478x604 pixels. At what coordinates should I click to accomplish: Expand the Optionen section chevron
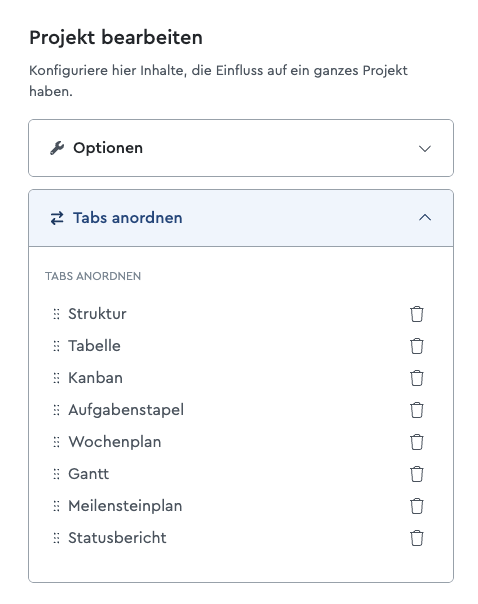425,148
